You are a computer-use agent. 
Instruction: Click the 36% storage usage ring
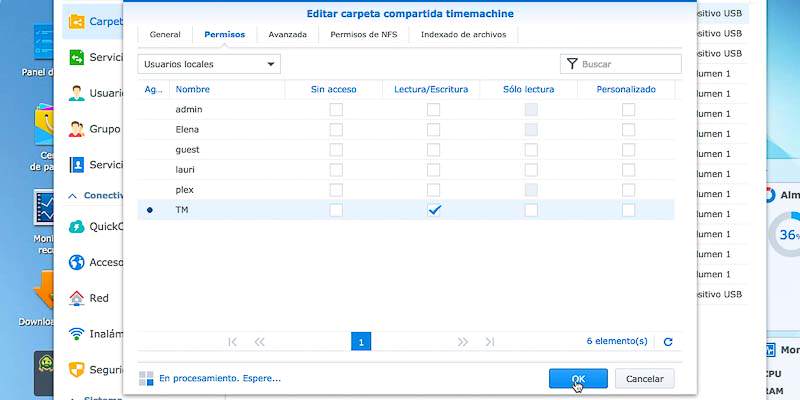pyautogui.click(x=784, y=235)
